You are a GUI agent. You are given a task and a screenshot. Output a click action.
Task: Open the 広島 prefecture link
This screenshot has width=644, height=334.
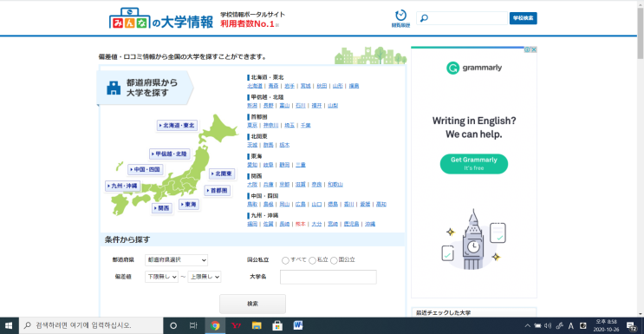tap(301, 204)
